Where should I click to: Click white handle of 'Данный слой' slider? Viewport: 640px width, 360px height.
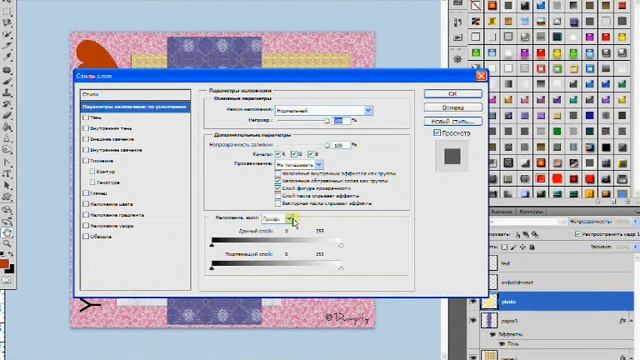(341, 245)
